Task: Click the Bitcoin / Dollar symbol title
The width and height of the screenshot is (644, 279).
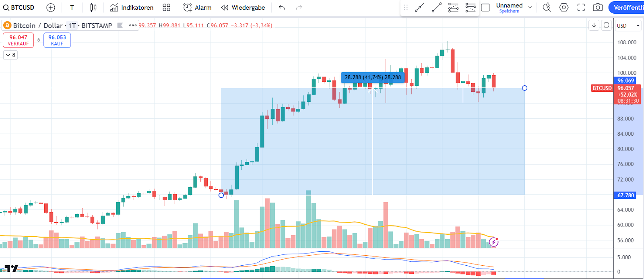Action: (38, 25)
